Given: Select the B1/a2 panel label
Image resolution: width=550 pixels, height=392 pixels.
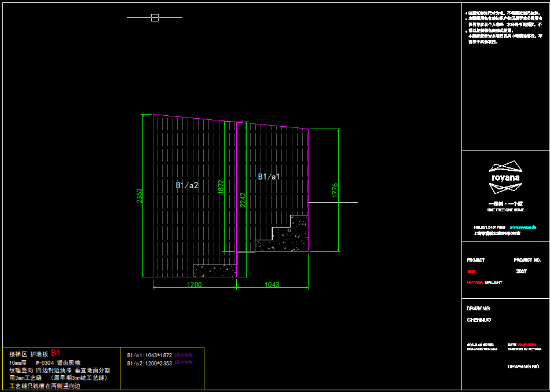Looking at the screenshot, I should pos(187,185).
